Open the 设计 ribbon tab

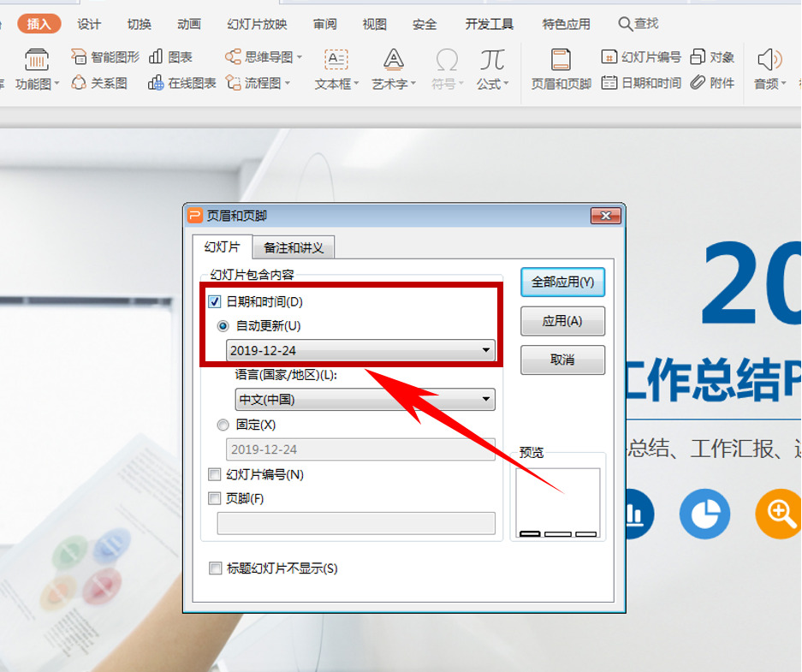tap(89, 23)
